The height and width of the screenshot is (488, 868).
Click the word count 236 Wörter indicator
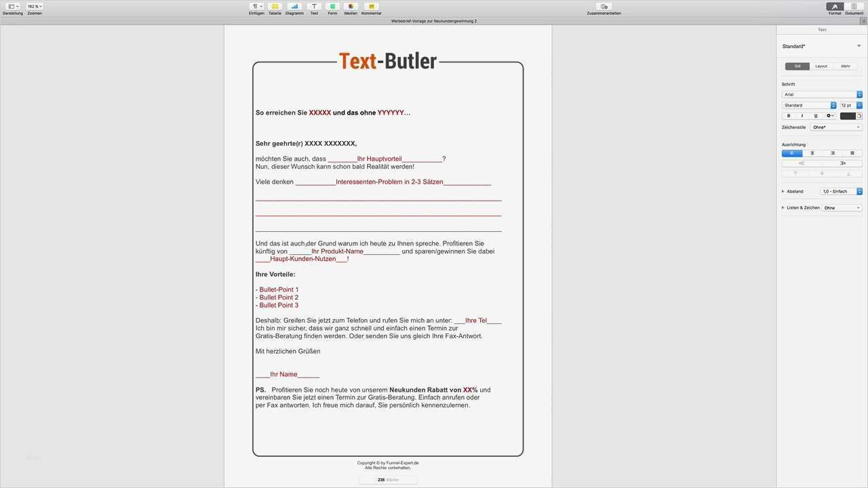click(388, 480)
